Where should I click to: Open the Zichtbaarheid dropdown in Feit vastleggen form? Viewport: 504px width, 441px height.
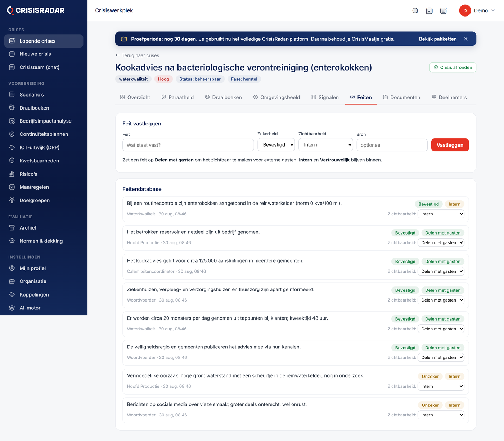(x=326, y=145)
